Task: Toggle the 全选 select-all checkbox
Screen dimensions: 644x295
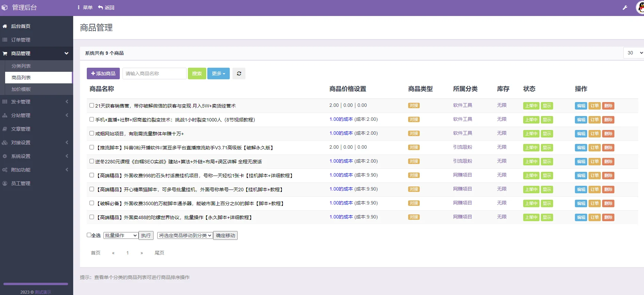Action: 89,235
